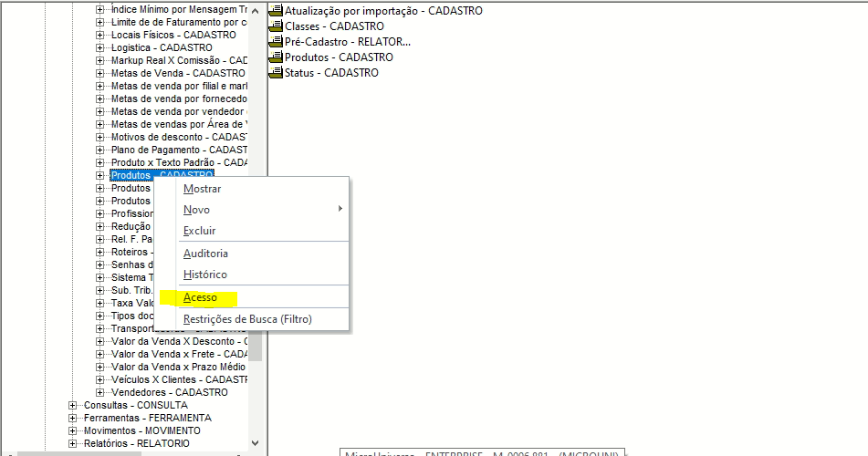Open the Atualização por importação - CADASTRO icon
This screenshot has height=456, width=868.
(x=276, y=10)
